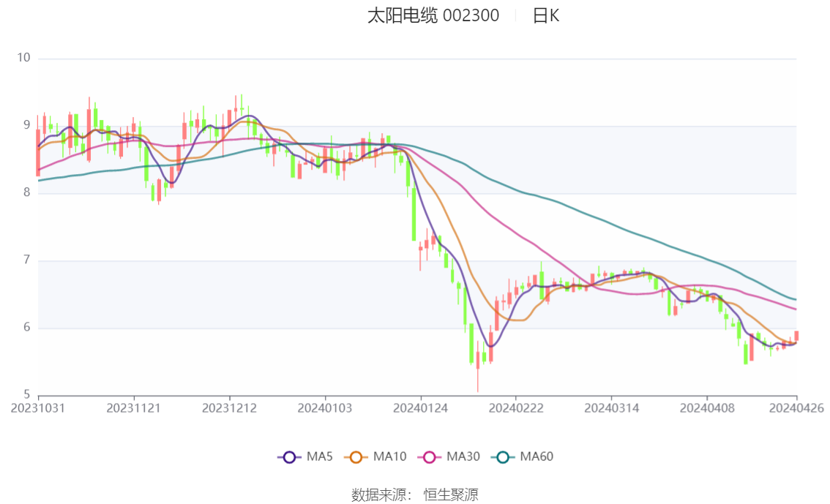Select the 20240408 x-axis date
Screen dimensions: 830x504
(x=706, y=407)
